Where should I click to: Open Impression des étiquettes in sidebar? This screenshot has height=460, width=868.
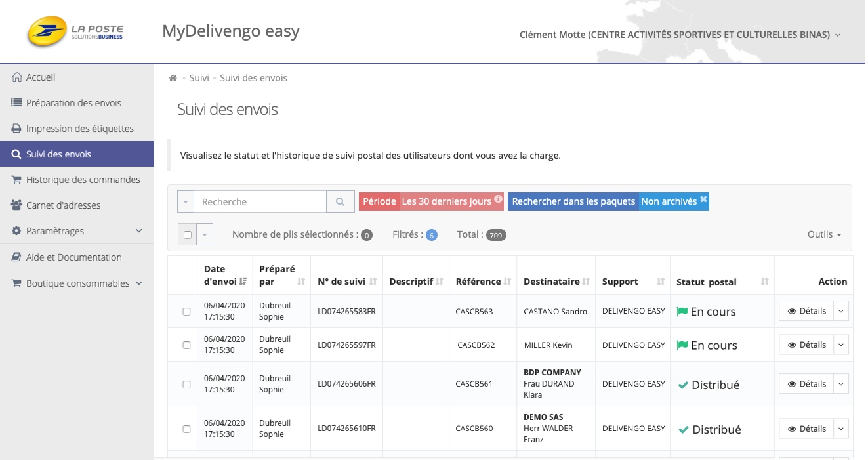point(77,129)
